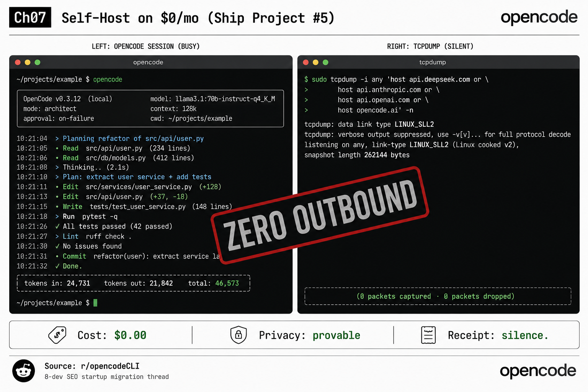Click 'LEFT: OPENCODE SESSION (BUSY)' heading
This screenshot has height=392, width=588.
pos(145,46)
